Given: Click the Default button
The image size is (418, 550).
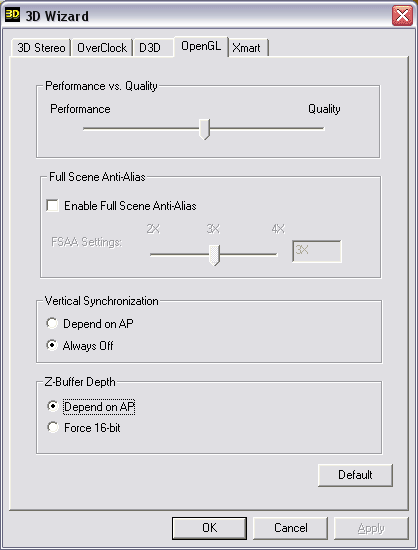Looking at the screenshot, I should pos(355,475).
